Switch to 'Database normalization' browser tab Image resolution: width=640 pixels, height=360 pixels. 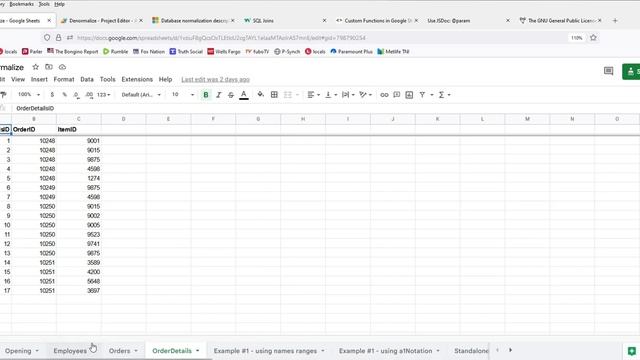192,20
